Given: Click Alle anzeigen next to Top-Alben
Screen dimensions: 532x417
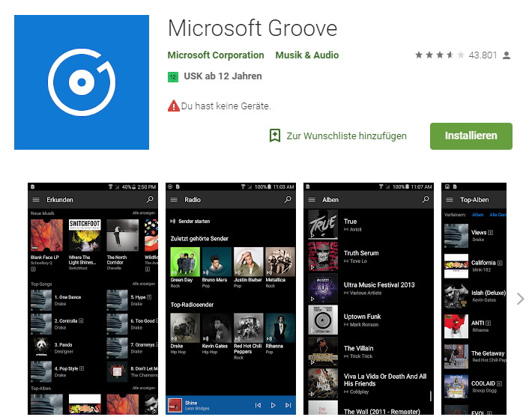Looking at the screenshot, I should (x=144, y=388).
